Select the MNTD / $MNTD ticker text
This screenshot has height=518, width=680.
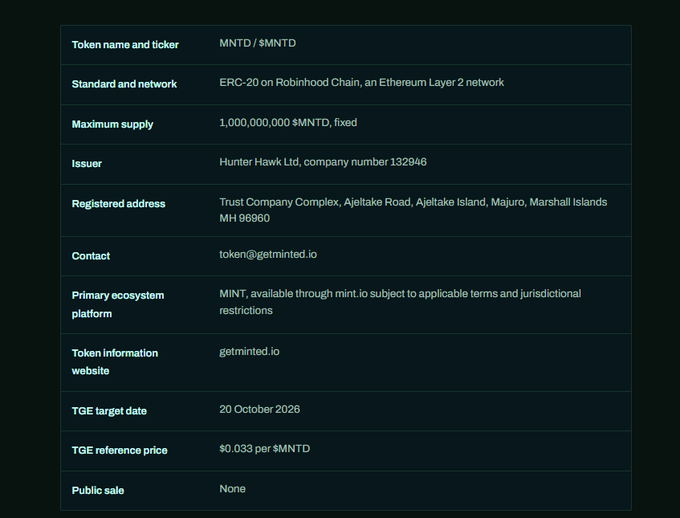click(x=258, y=43)
